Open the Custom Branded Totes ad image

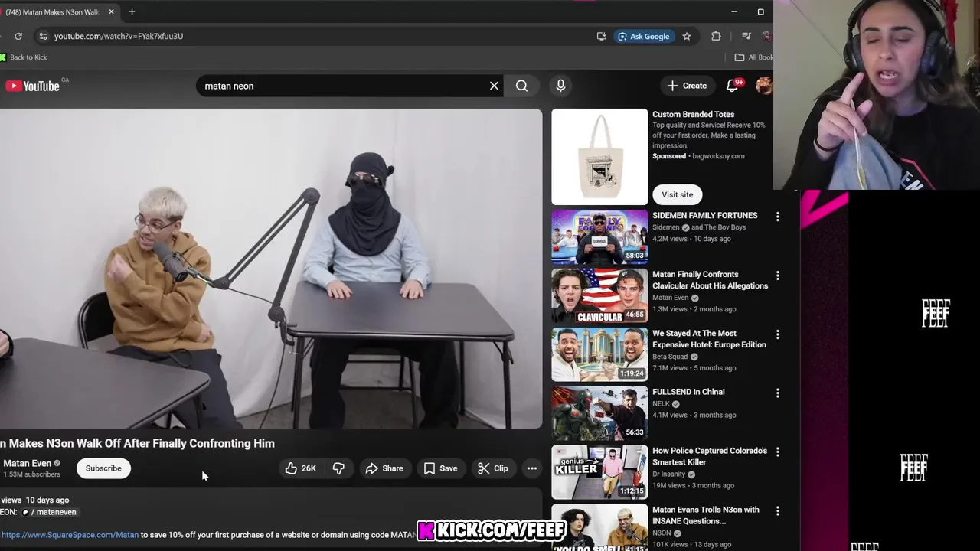click(x=599, y=157)
